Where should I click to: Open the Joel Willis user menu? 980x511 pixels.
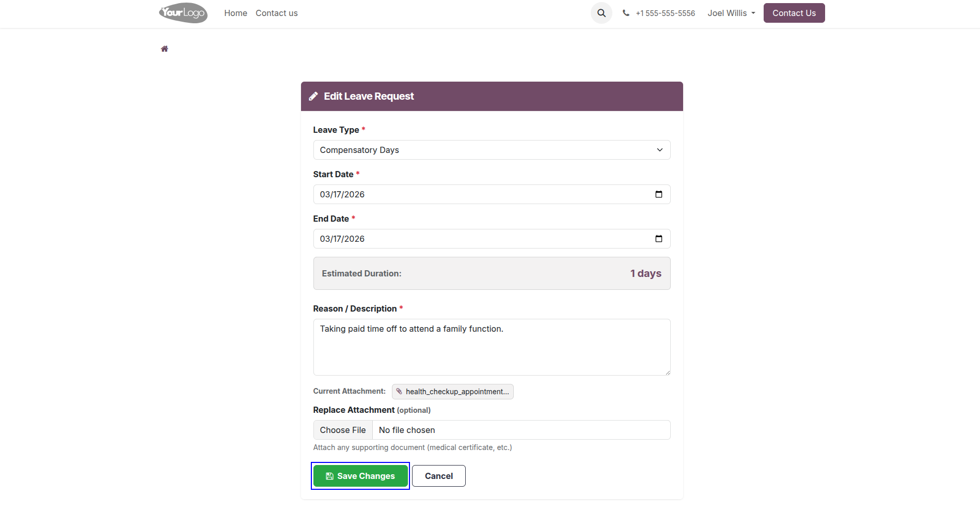[x=731, y=13]
